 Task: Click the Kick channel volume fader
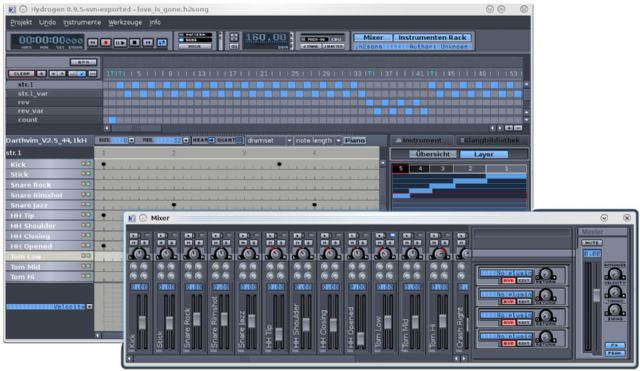[x=142, y=322]
